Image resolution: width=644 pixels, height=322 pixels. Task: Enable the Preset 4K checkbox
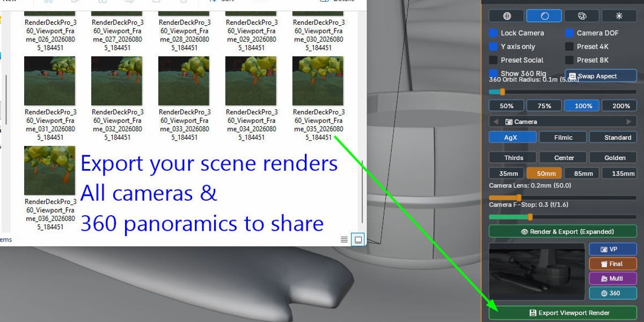pos(569,46)
